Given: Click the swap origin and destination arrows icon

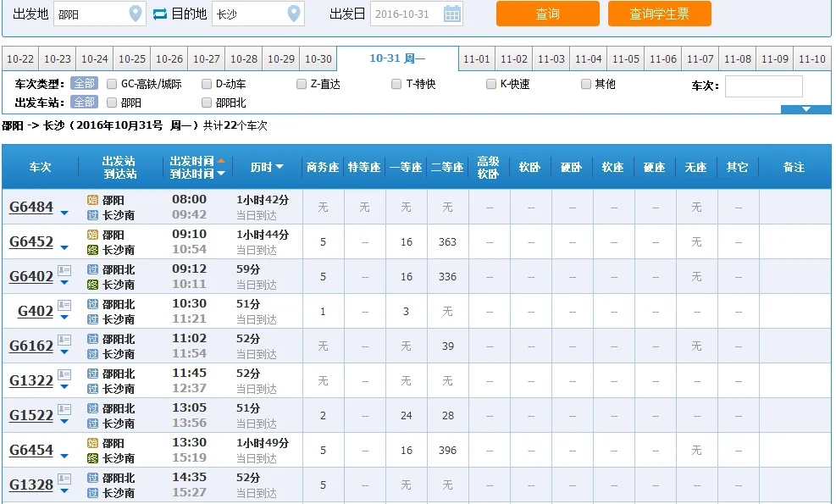Looking at the screenshot, I should click(161, 14).
